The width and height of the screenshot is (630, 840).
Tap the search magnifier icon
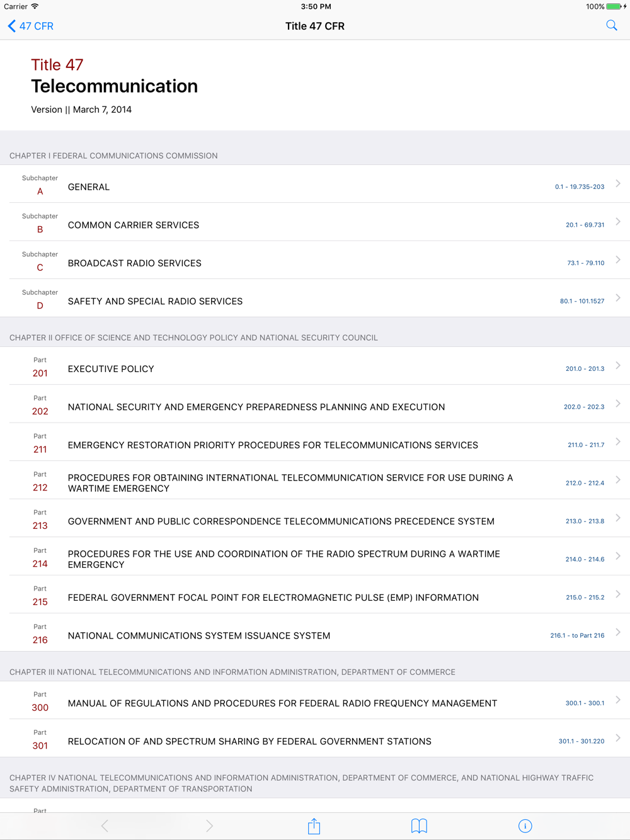click(611, 26)
